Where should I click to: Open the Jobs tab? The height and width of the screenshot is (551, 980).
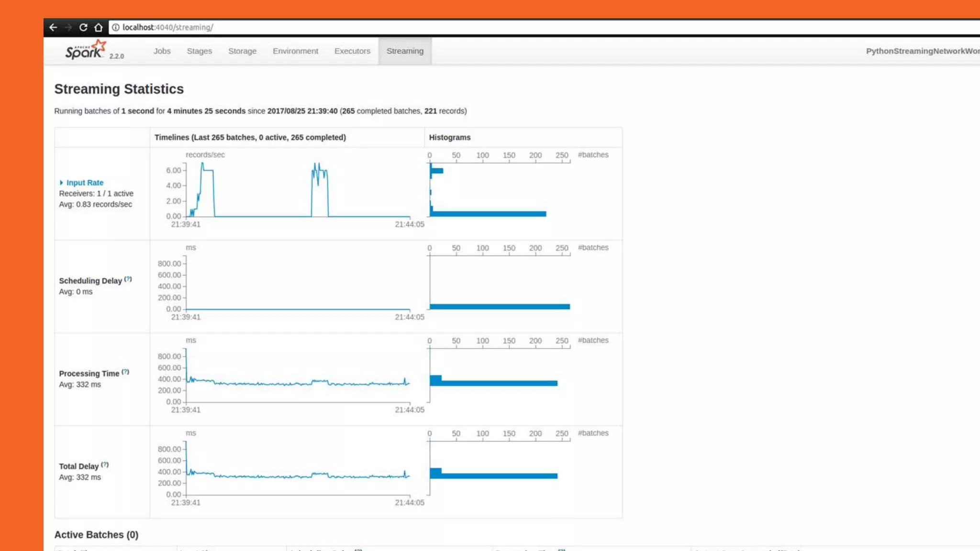[x=162, y=51]
